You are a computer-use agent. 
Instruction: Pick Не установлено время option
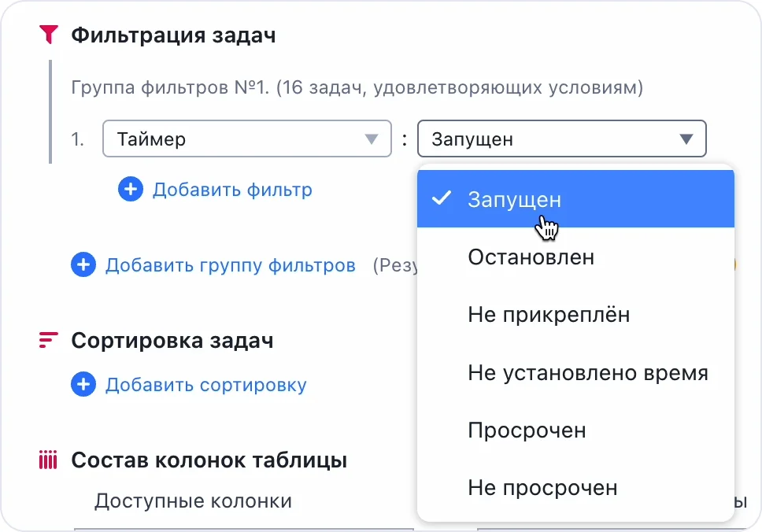coord(587,372)
